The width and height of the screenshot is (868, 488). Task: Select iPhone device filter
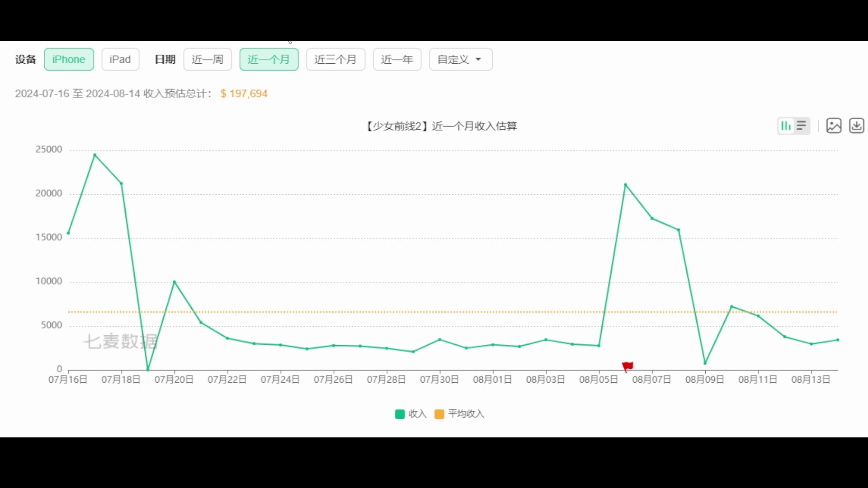tap(69, 59)
